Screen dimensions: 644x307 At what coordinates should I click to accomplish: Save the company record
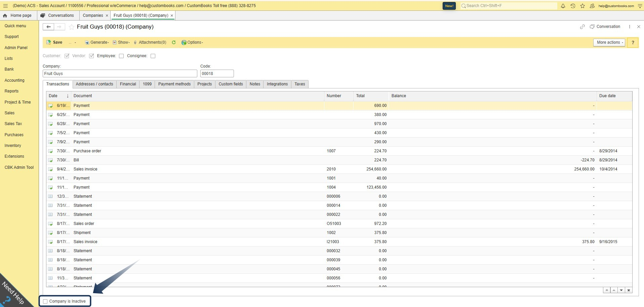54,42
